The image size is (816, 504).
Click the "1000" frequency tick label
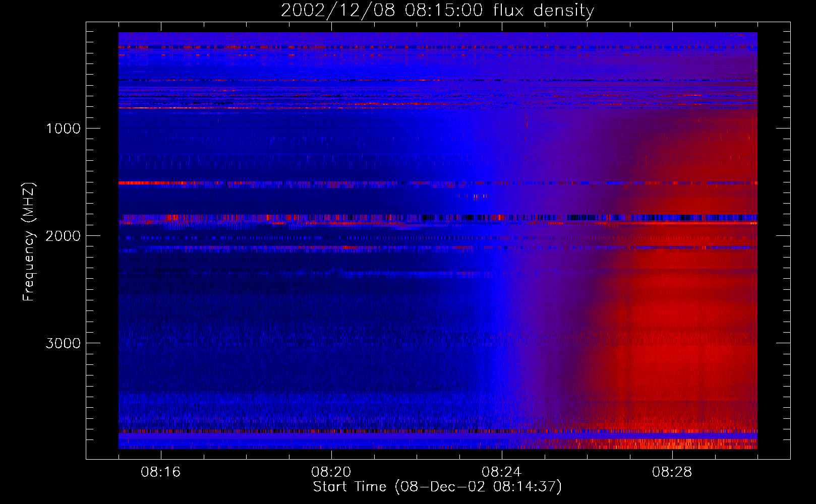point(63,129)
